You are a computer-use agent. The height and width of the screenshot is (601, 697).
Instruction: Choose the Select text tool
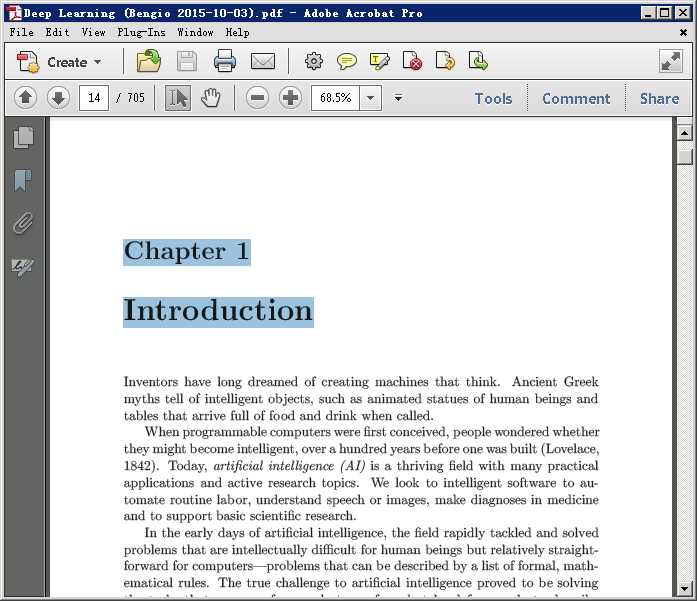(x=178, y=98)
